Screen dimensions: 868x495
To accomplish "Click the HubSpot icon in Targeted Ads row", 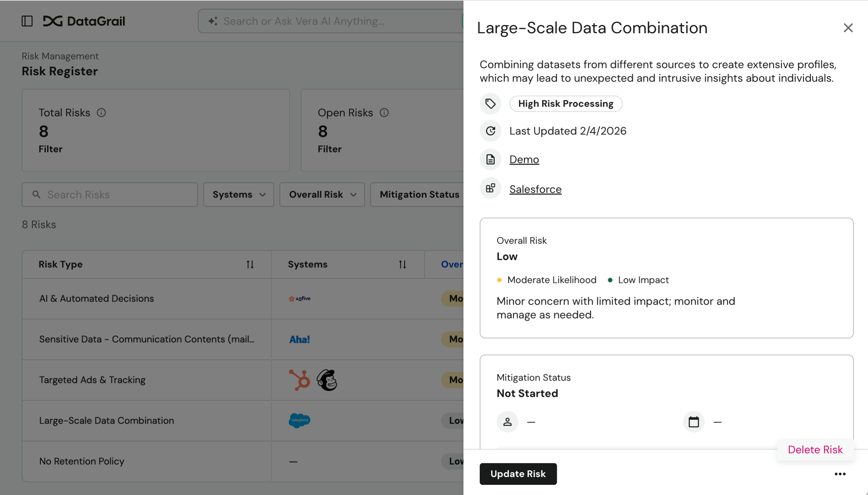I will pos(299,380).
